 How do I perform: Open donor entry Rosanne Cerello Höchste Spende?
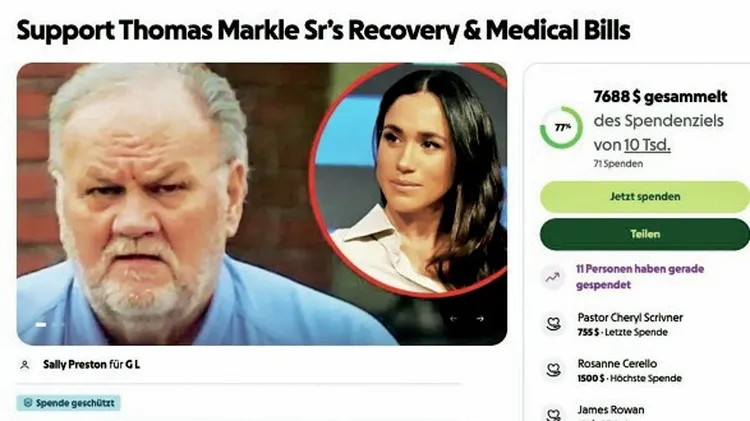tap(629, 370)
